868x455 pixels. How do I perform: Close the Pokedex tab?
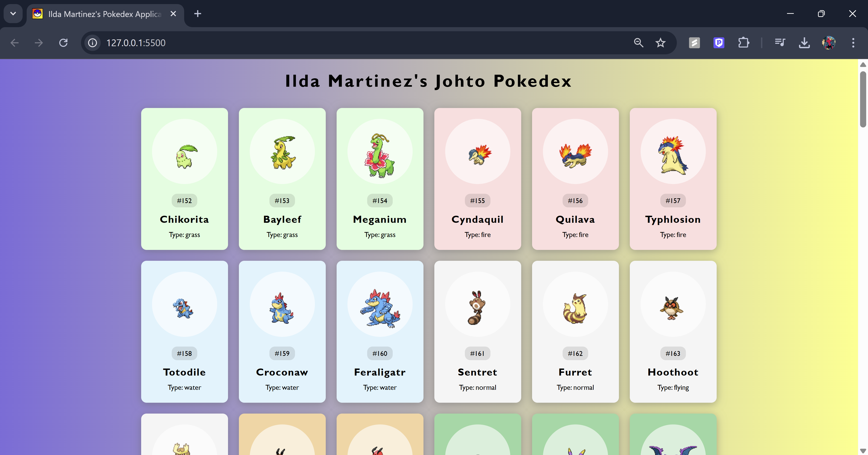[173, 14]
